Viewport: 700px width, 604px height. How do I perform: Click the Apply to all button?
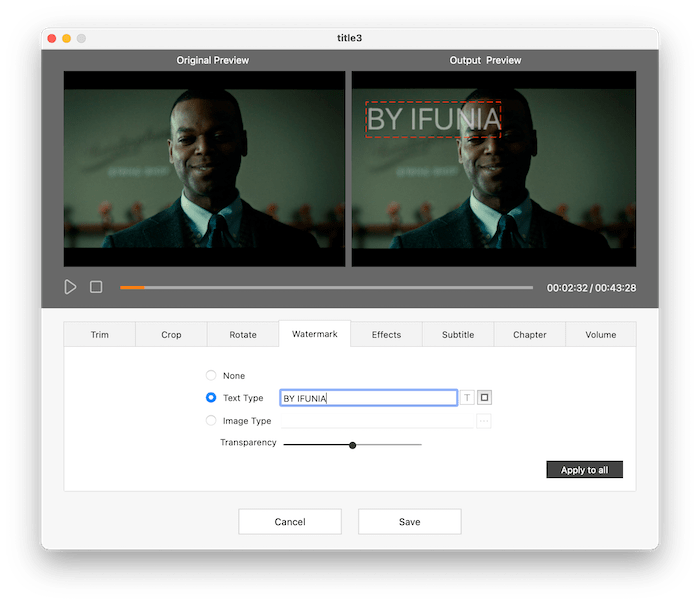coord(584,470)
